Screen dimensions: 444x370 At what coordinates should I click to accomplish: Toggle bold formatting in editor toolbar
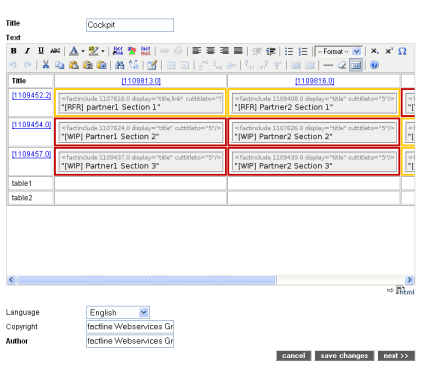[x=14, y=51]
